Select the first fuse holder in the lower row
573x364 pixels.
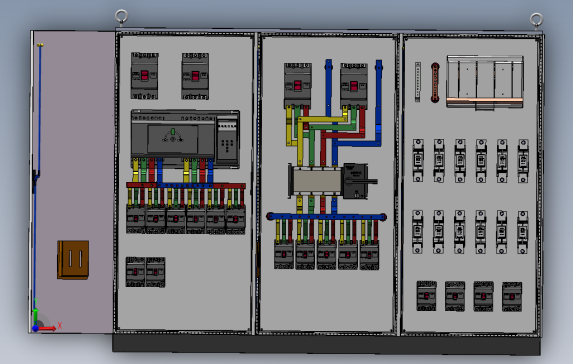[418, 231]
